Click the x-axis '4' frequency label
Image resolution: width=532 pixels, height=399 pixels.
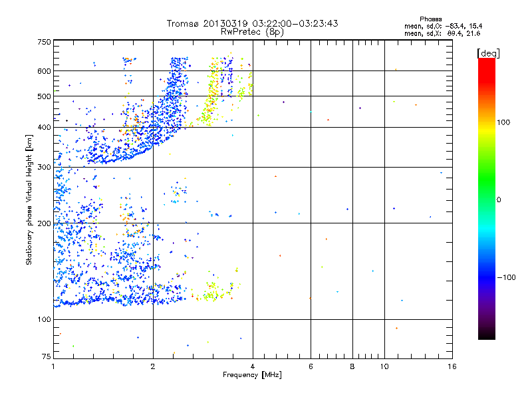coord(253,366)
